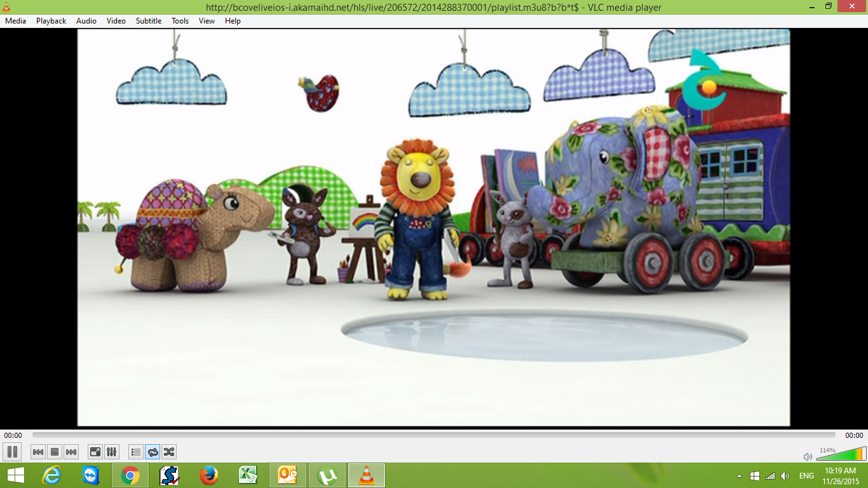Launch Firefox from the taskbar
The image size is (868, 488).
pos(209,475)
